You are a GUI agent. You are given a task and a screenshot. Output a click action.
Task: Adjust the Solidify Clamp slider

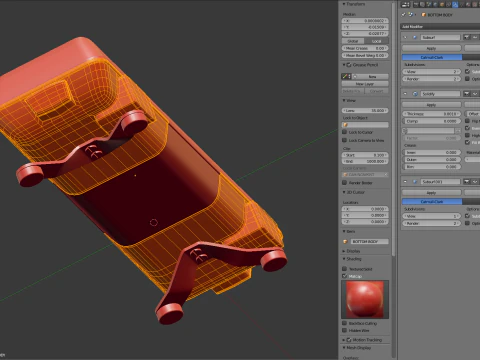coord(432,121)
